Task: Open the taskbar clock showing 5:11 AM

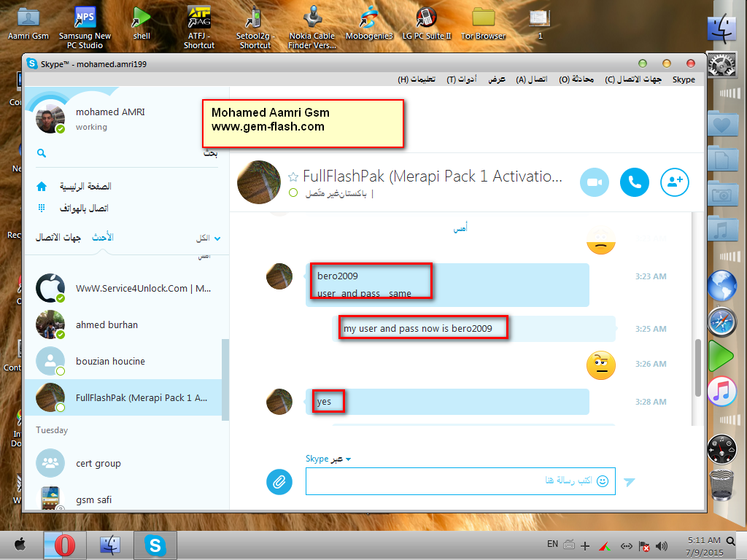Action: [704, 546]
